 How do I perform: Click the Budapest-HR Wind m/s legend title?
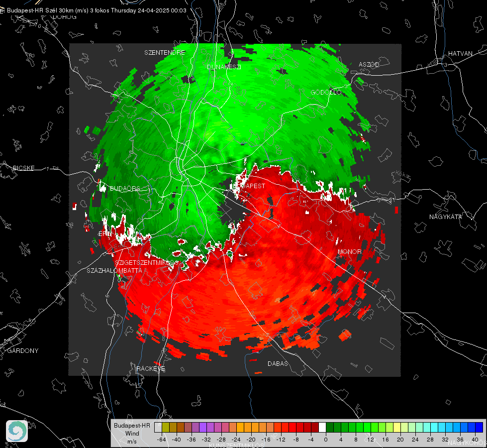[132, 433]
